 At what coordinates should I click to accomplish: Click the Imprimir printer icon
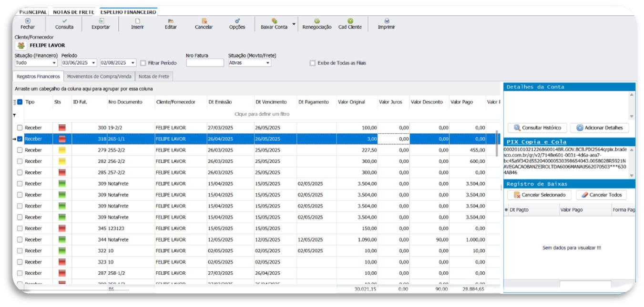point(387,21)
